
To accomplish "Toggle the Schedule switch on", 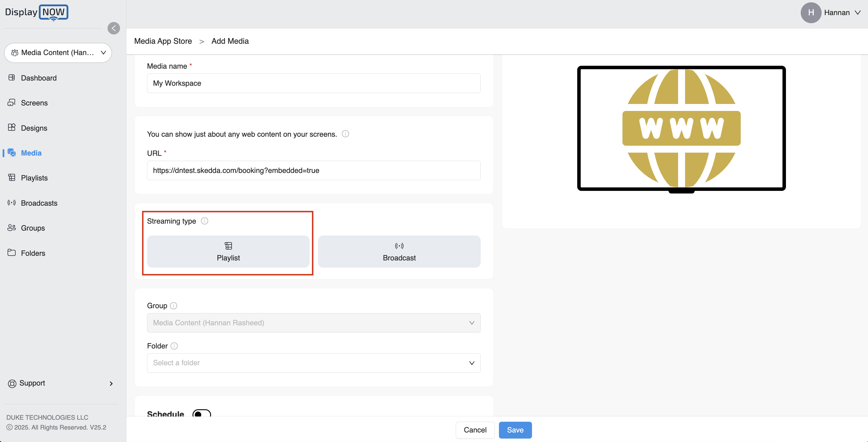I will pos(201,413).
